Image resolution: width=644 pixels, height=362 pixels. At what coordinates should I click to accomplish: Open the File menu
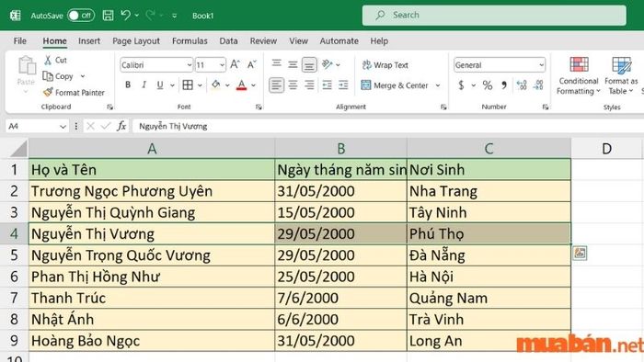tap(19, 41)
